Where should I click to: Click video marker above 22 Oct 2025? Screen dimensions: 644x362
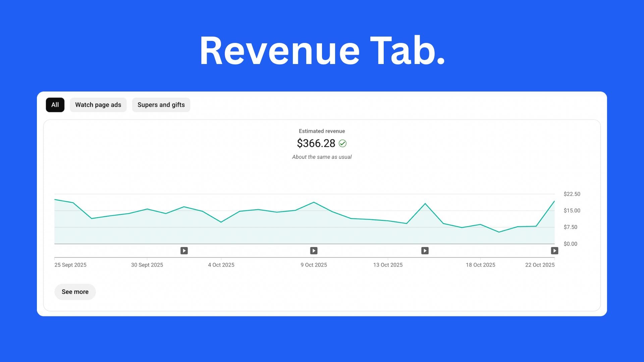[x=554, y=251]
